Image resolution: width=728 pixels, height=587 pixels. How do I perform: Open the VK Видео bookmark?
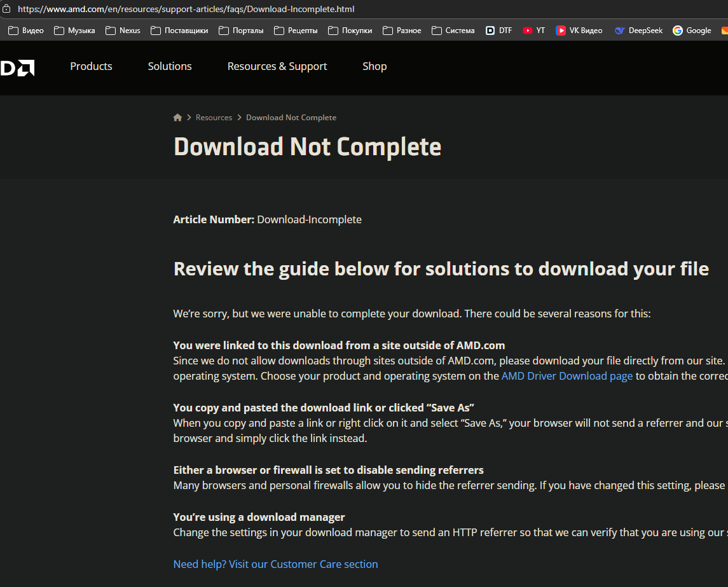tap(579, 31)
